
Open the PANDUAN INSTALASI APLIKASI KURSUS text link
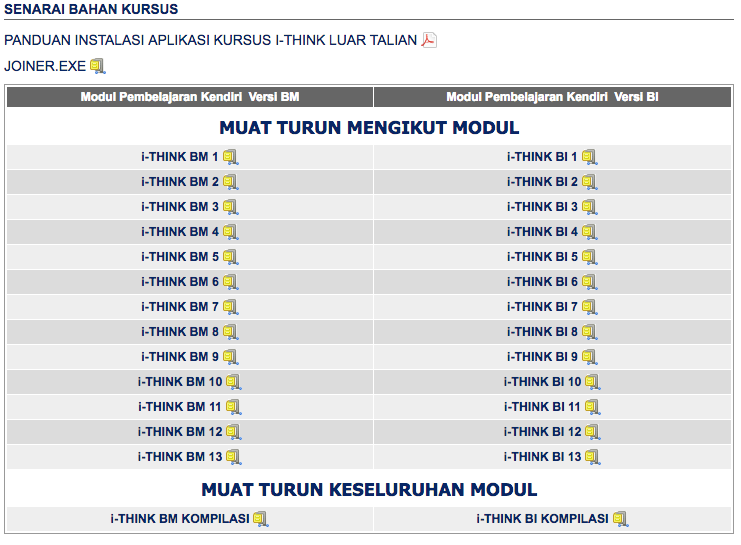(210, 40)
